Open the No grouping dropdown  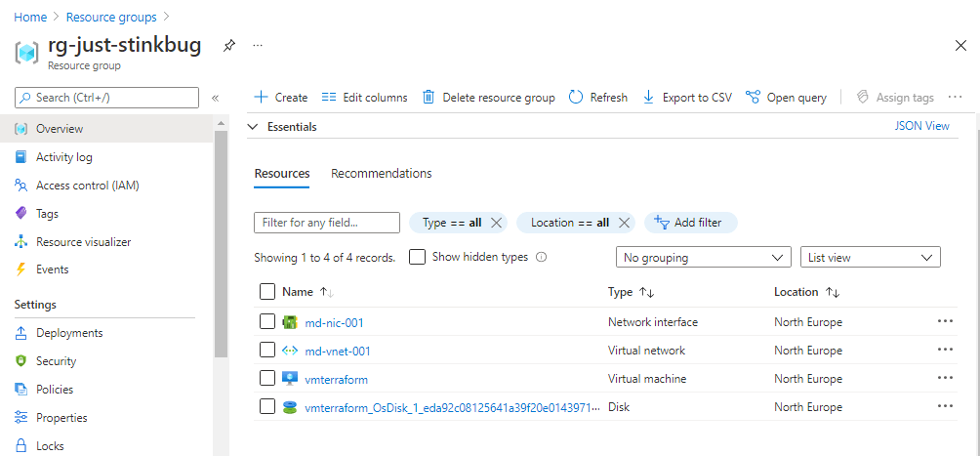pyautogui.click(x=703, y=258)
